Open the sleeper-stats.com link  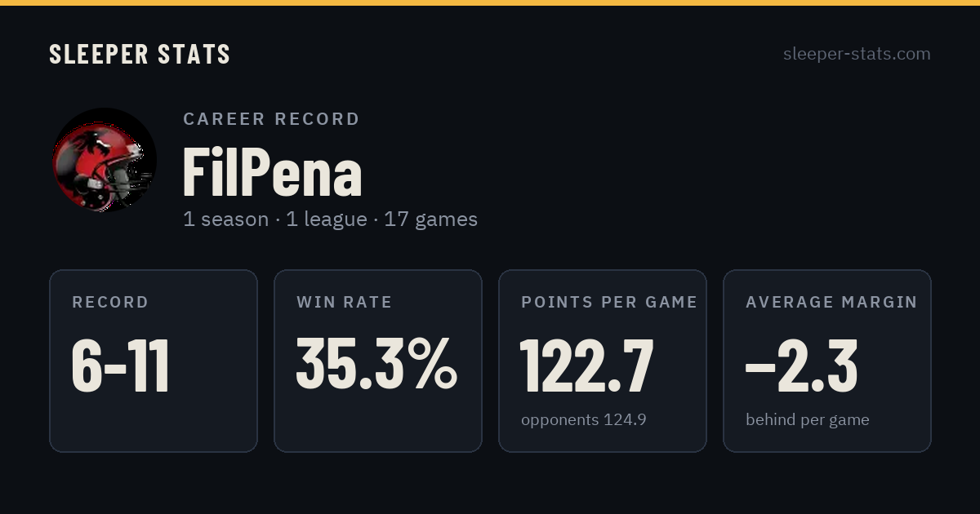pyautogui.click(x=857, y=54)
